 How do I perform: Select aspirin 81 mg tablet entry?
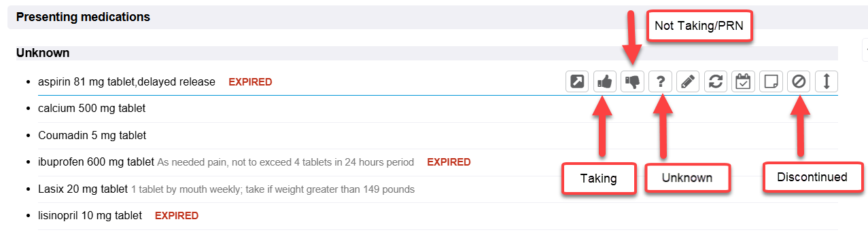126,82
